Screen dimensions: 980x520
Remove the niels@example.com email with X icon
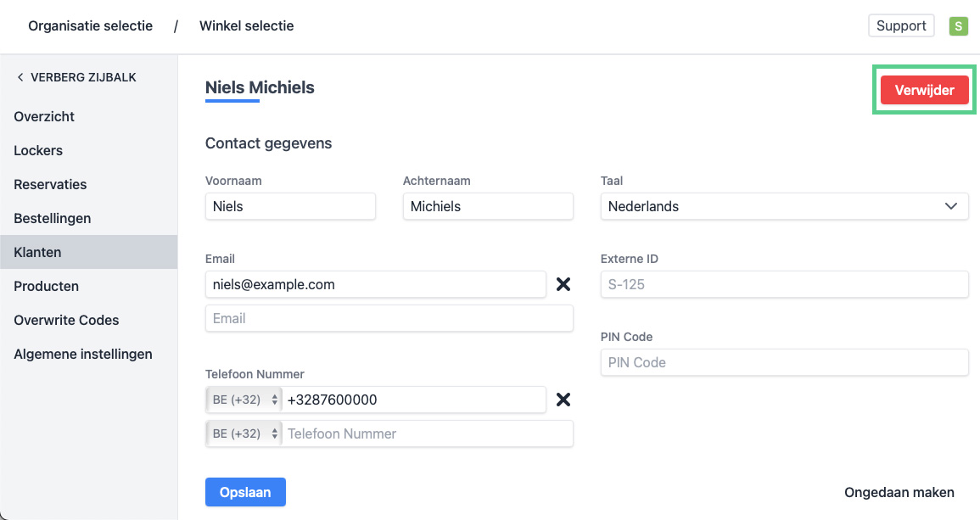pyautogui.click(x=563, y=284)
